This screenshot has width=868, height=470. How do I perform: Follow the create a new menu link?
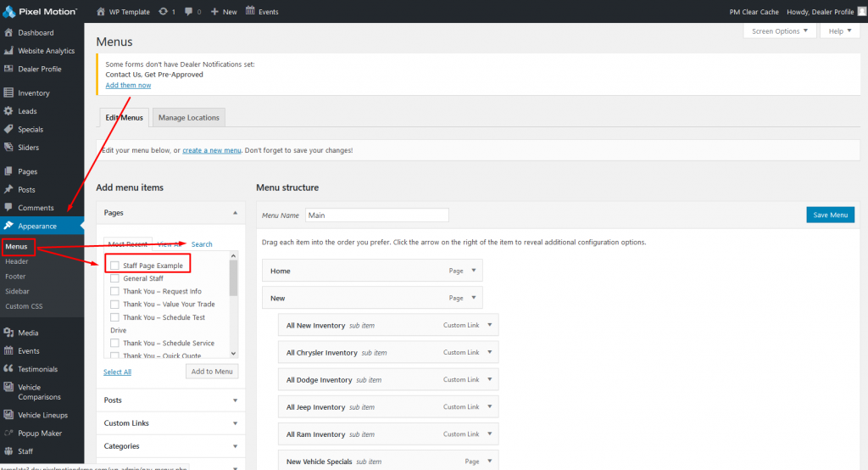tap(211, 150)
